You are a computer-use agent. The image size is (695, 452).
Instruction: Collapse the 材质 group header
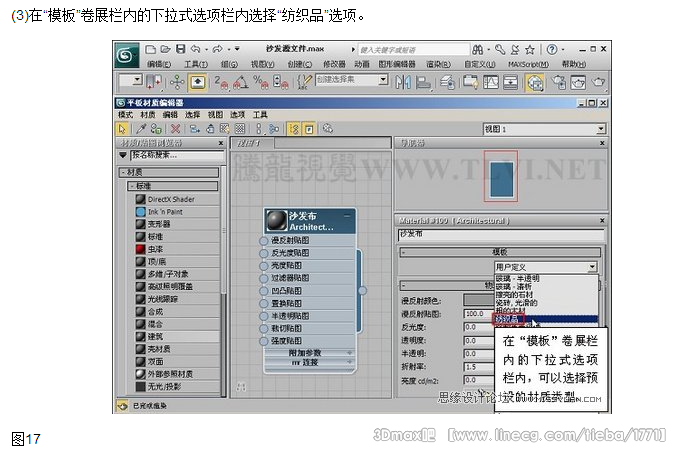[x=168, y=172]
